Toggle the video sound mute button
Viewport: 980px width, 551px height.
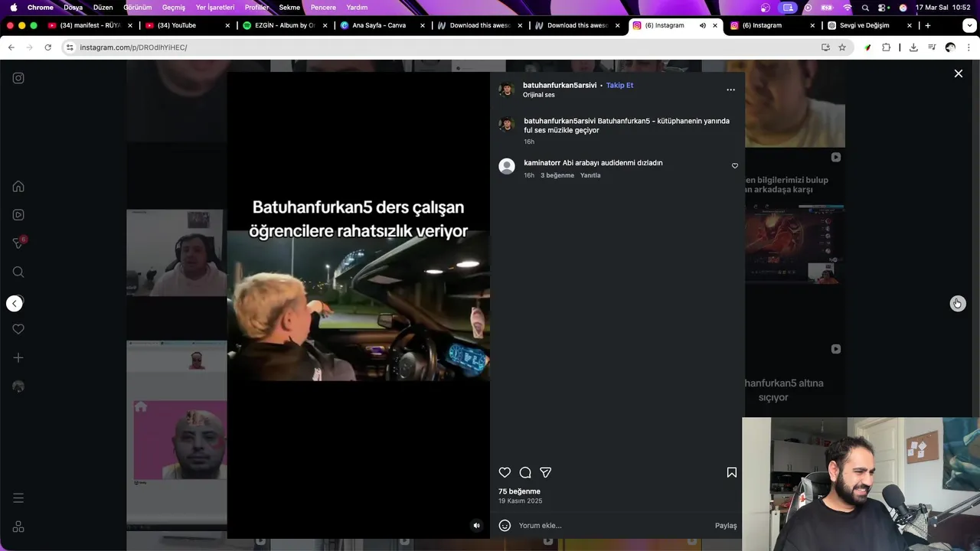(476, 526)
